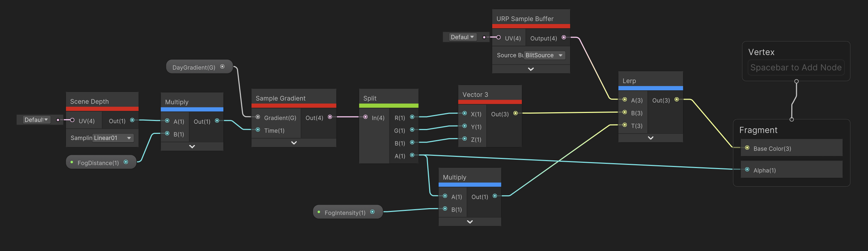Click the Split R(1) output port
Viewport: 868px width, 251px height.
point(412,117)
